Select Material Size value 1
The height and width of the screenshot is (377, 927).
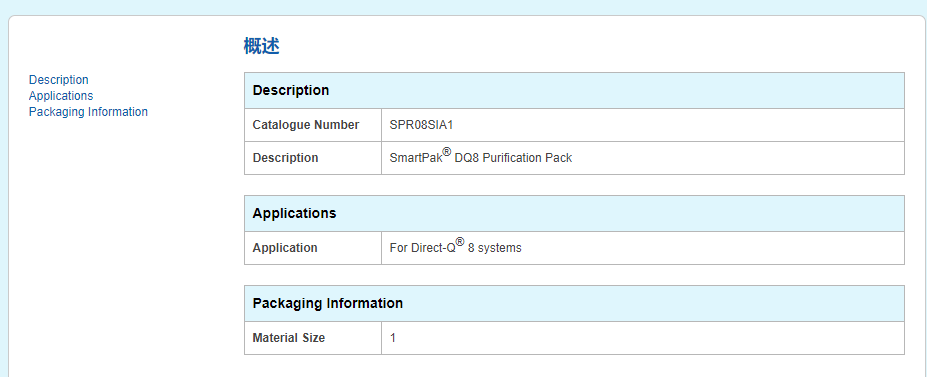(393, 339)
